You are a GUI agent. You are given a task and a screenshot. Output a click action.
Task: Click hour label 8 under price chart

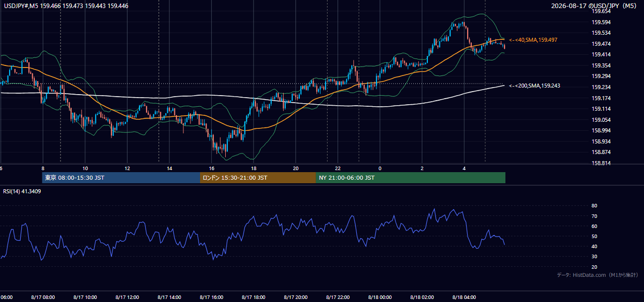tap(43, 168)
